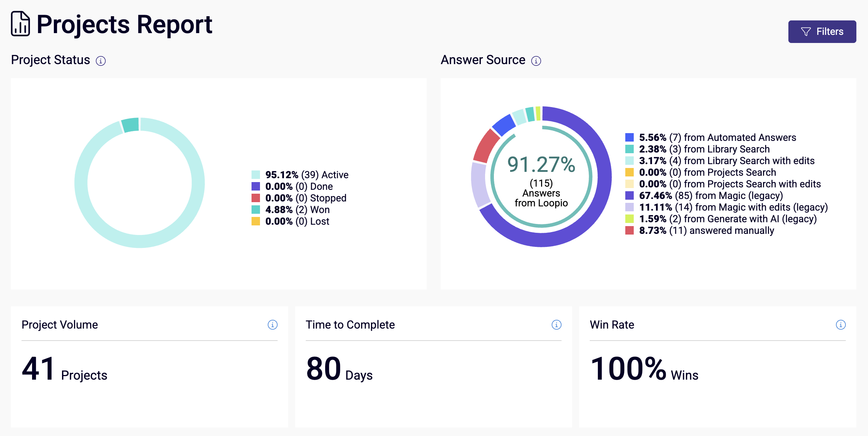Click the Library Search with edits swatch
Screen dimensions: 868x436
[630, 161]
